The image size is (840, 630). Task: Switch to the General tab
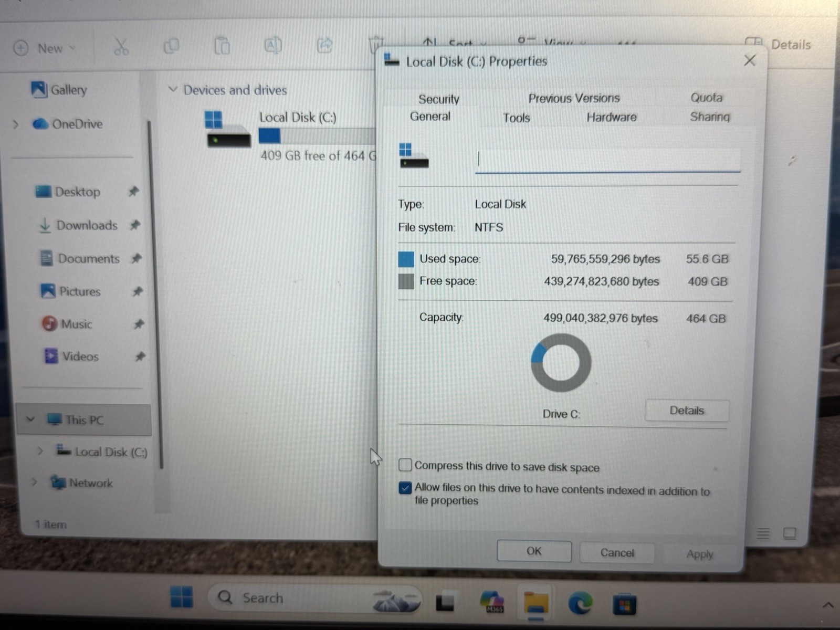pyautogui.click(x=430, y=117)
